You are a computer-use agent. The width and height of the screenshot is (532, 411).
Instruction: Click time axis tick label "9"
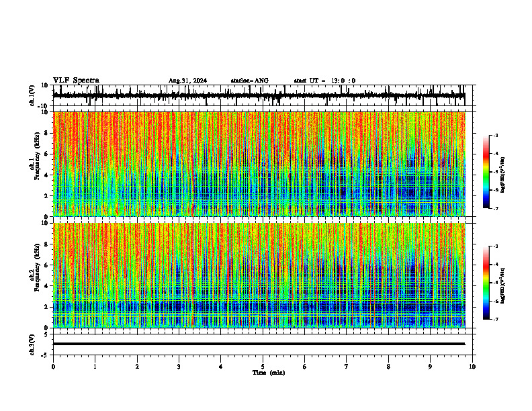[430, 367]
